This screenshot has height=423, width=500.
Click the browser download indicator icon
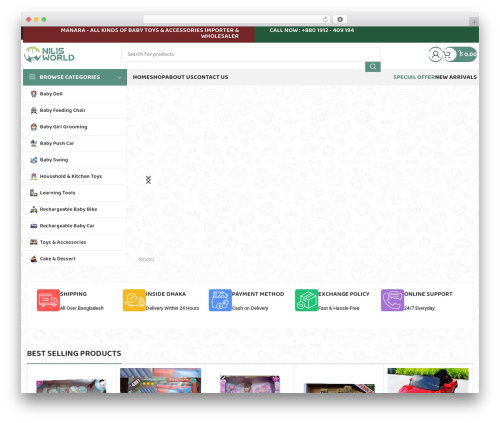pos(340,20)
